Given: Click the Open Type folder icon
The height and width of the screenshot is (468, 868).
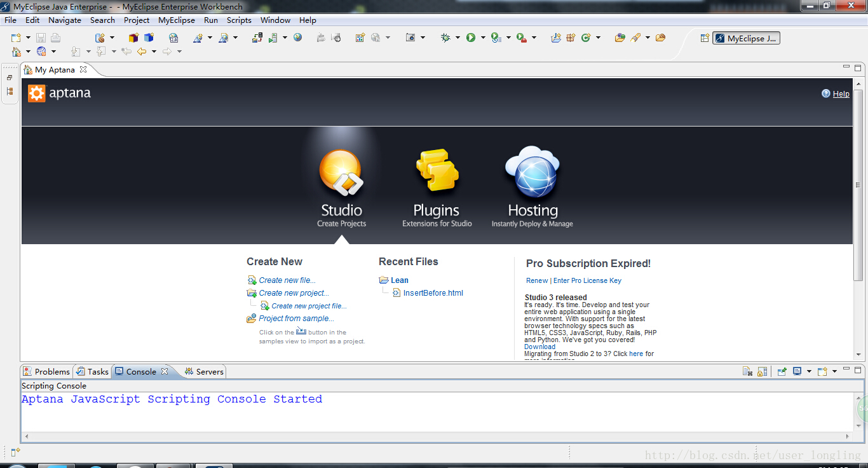Looking at the screenshot, I should 620,38.
